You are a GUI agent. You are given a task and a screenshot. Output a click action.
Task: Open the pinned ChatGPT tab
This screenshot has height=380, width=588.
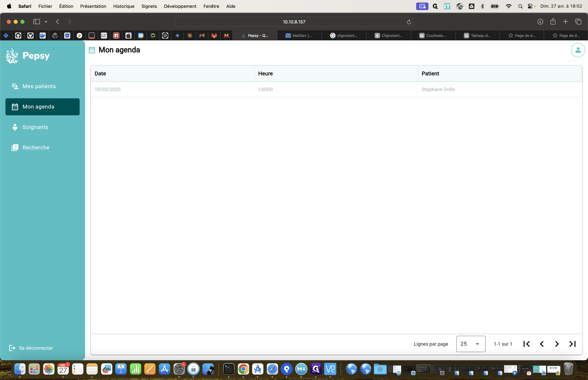click(x=165, y=36)
